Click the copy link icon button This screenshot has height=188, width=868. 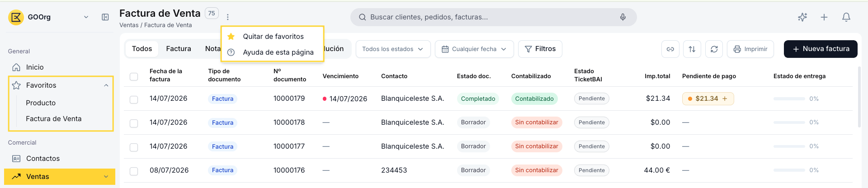pyautogui.click(x=670, y=49)
